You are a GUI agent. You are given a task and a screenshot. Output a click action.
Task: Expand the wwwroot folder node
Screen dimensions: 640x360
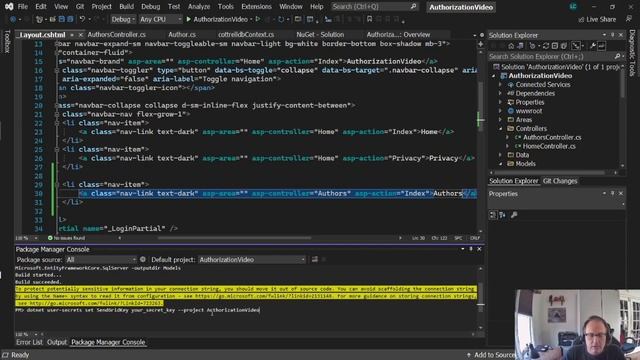point(500,111)
